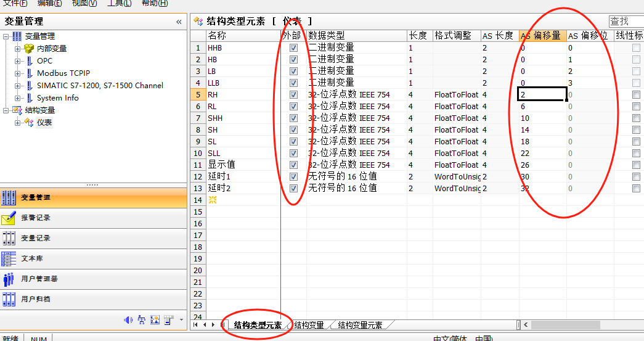Image resolution: width=644 pixels, height=341 pixels.
Task: Open the 报警记录 alarm logging editor icon
Action: pos(9,218)
